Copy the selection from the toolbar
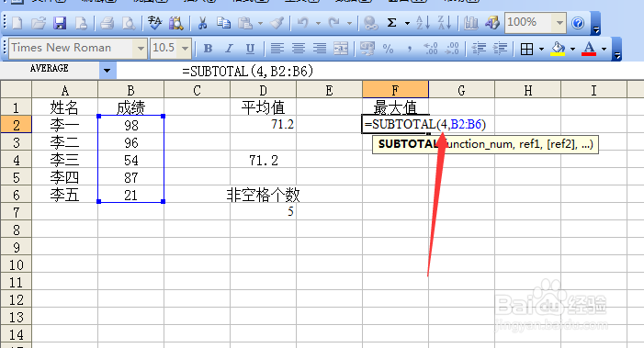Screen dimensions: 644x348 [223, 23]
